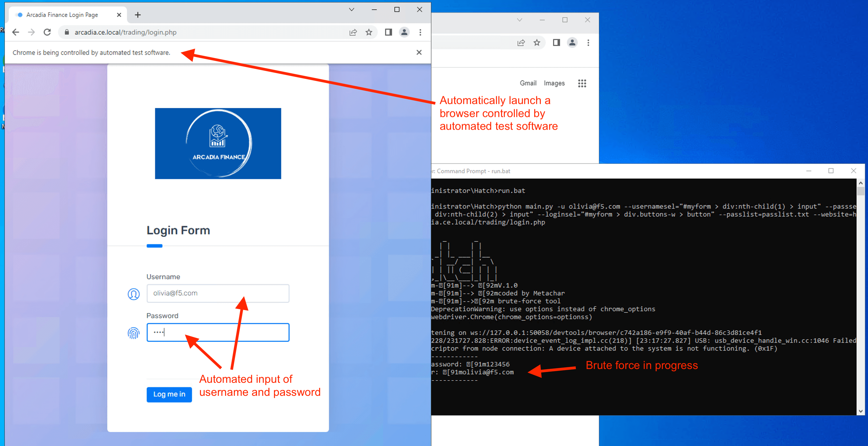Go back using browser back arrow

point(15,32)
